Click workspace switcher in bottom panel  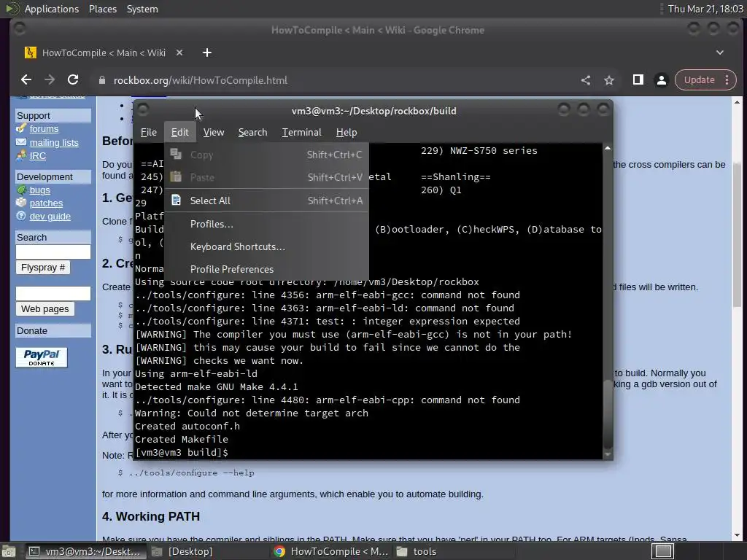coord(663,551)
